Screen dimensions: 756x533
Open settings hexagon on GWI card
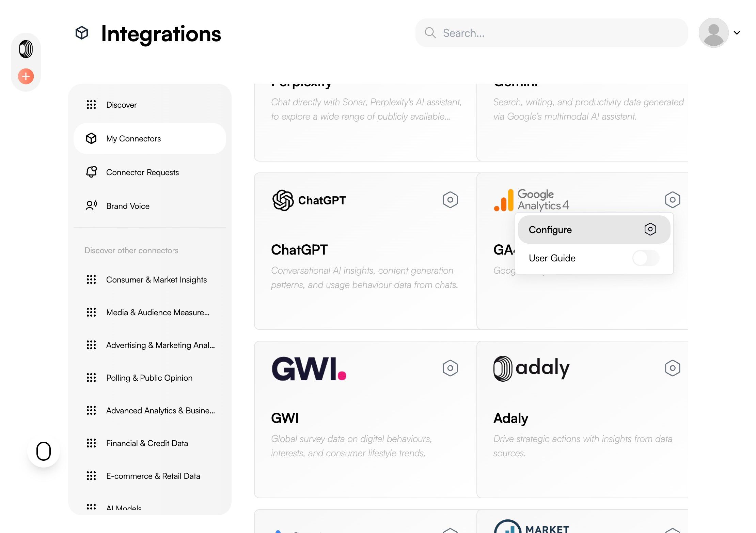coord(450,368)
